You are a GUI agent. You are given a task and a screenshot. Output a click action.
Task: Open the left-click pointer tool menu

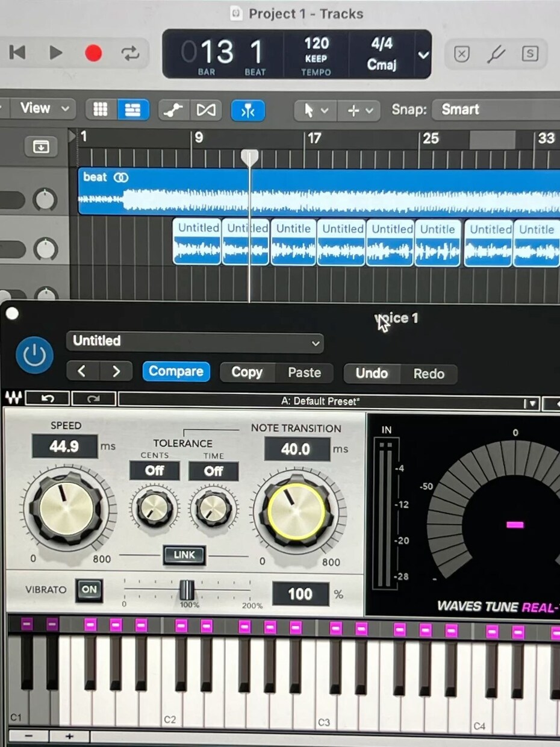313,110
